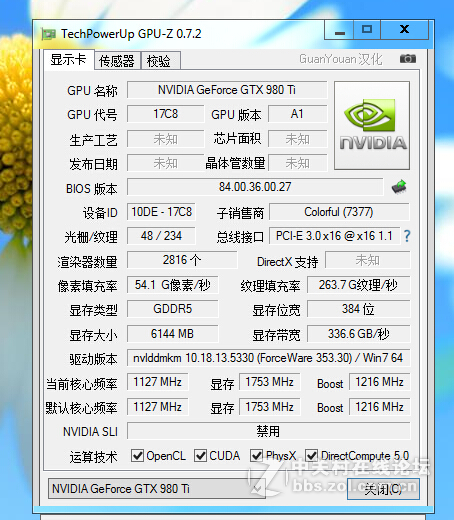Switch to the 传感器 tab

tap(117, 61)
